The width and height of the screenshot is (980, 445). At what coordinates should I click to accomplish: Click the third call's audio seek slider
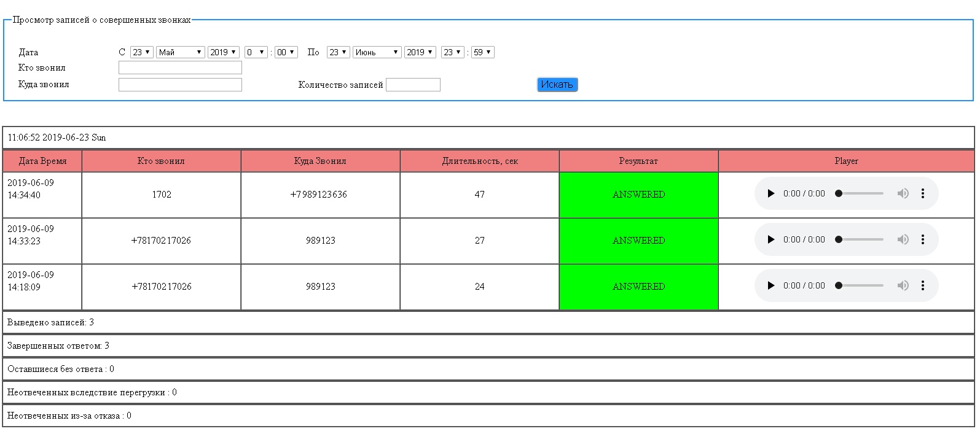point(860,286)
